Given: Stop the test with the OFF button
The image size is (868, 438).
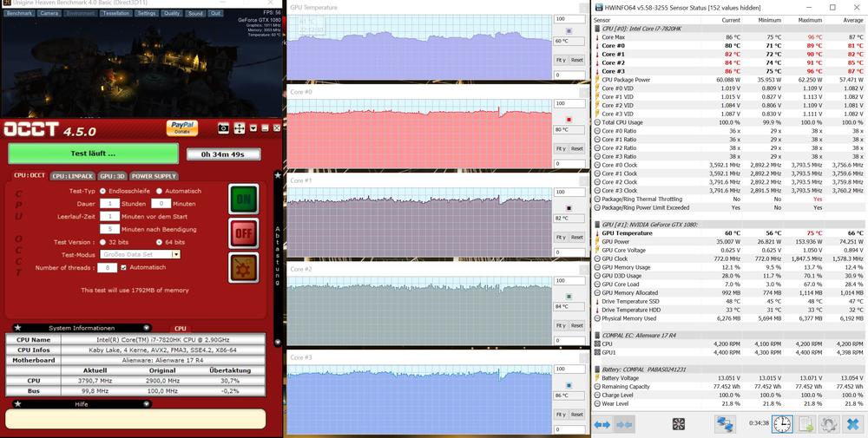Looking at the screenshot, I should coord(243,233).
